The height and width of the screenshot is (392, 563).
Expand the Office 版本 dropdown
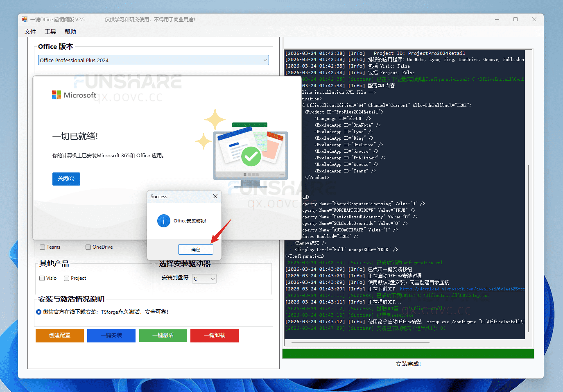[x=265, y=60]
